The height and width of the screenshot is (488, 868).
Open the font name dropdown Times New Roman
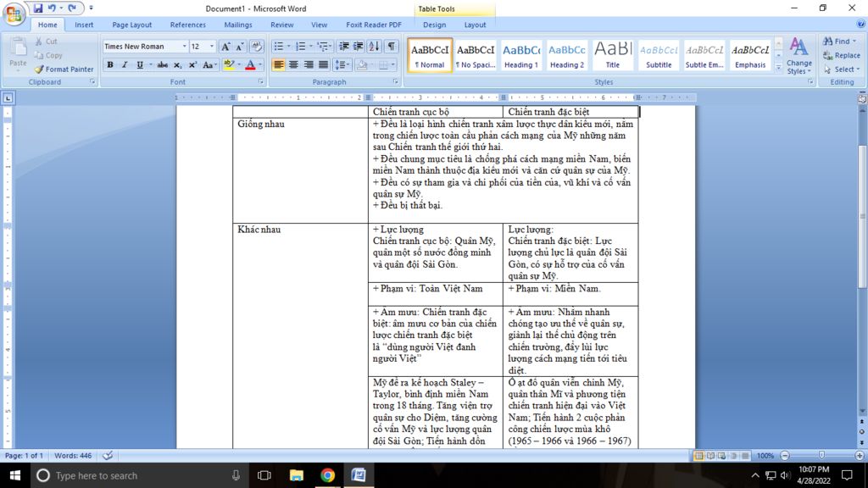pyautogui.click(x=184, y=47)
